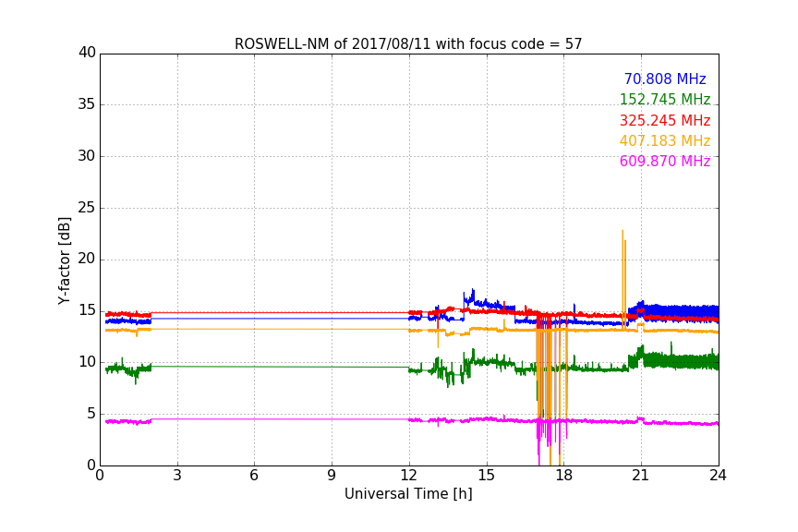Screen dimensions: 798x532
Task: Select the 407.183 MHz legend label
Action: pos(665,140)
